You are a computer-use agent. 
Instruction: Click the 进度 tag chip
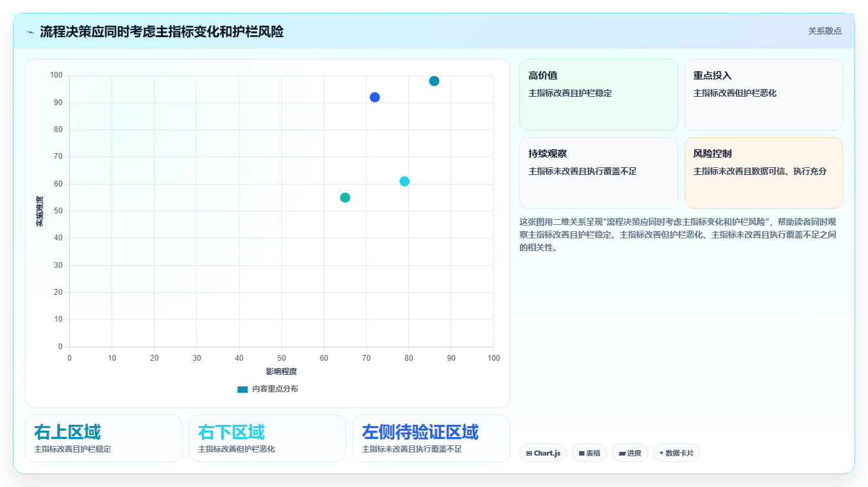tap(630, 453)
